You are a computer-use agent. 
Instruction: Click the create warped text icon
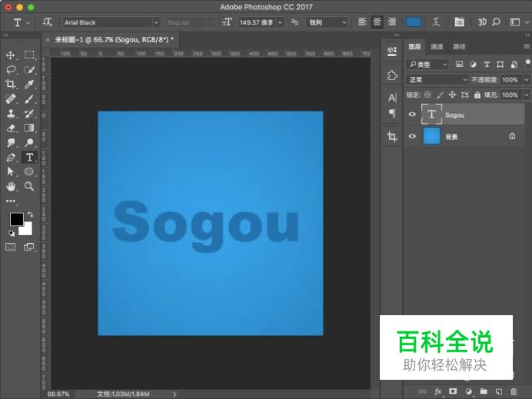tap(437, 22)
